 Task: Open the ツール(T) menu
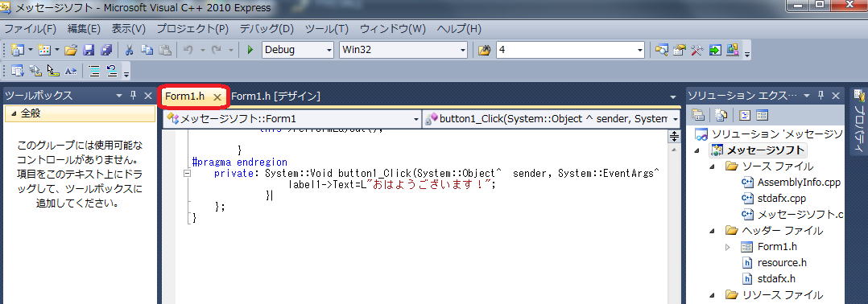[x=327, y=29]
